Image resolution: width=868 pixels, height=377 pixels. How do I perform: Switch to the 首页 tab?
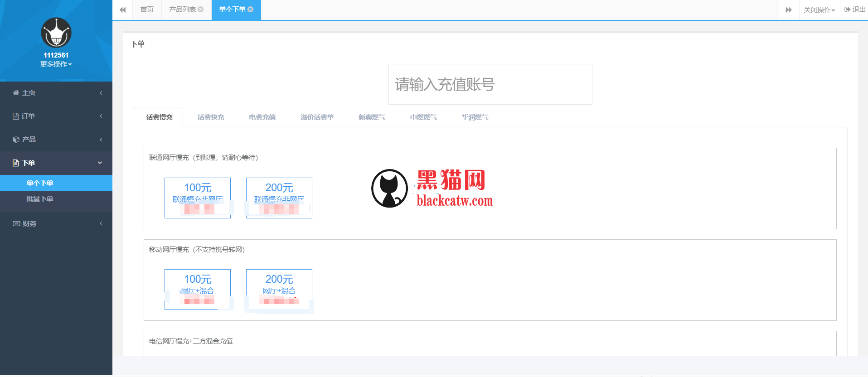[147, 10]
